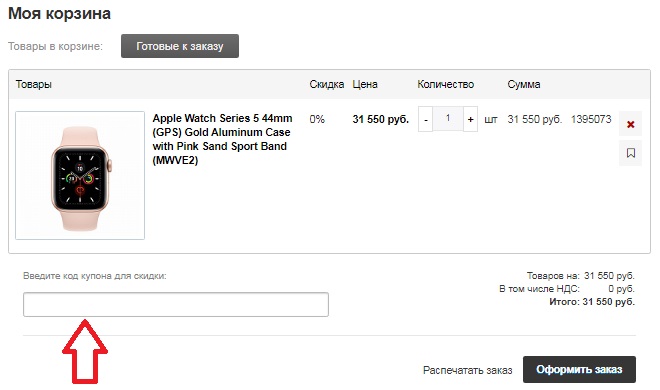Click the 0% discount value
The width and height of the screenshot is (660, 390).
317,119
